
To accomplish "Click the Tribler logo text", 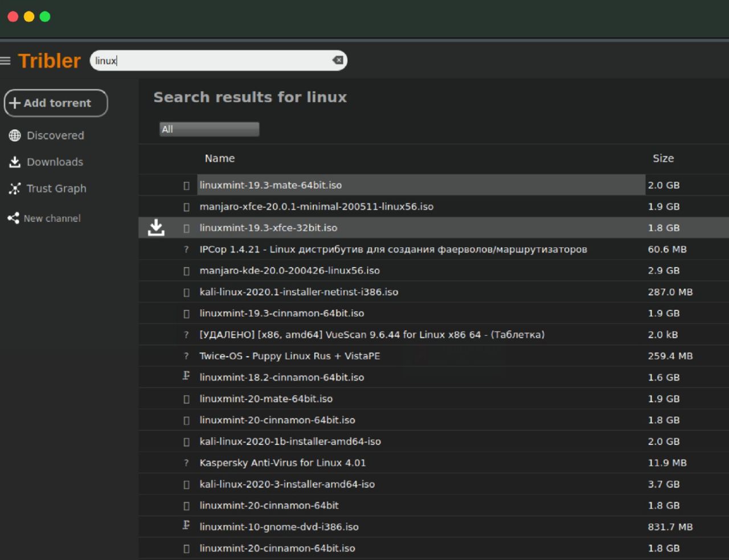I will (50, 60).
